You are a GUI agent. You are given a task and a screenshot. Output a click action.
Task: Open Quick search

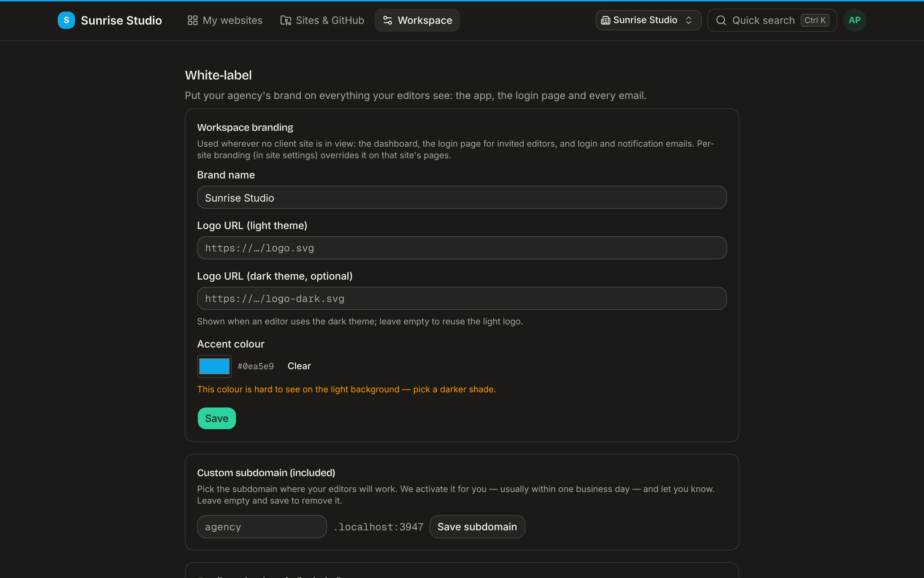[x=772, y=20]
